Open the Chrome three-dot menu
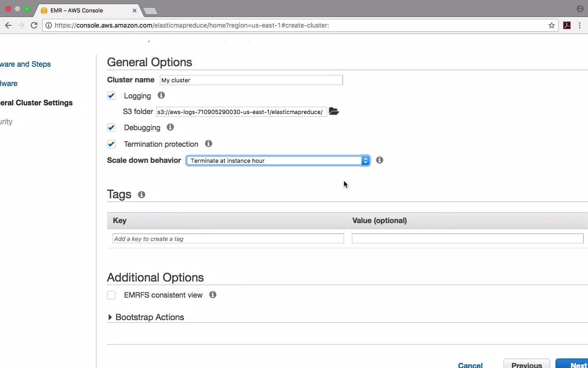The image size is (588, 368). (x=580, y=25)
